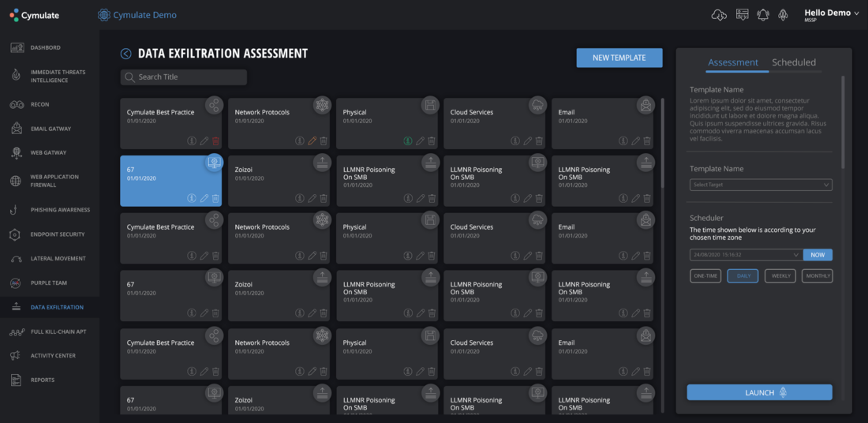Open the Dashbord sidebar icon

pos(17,47)
